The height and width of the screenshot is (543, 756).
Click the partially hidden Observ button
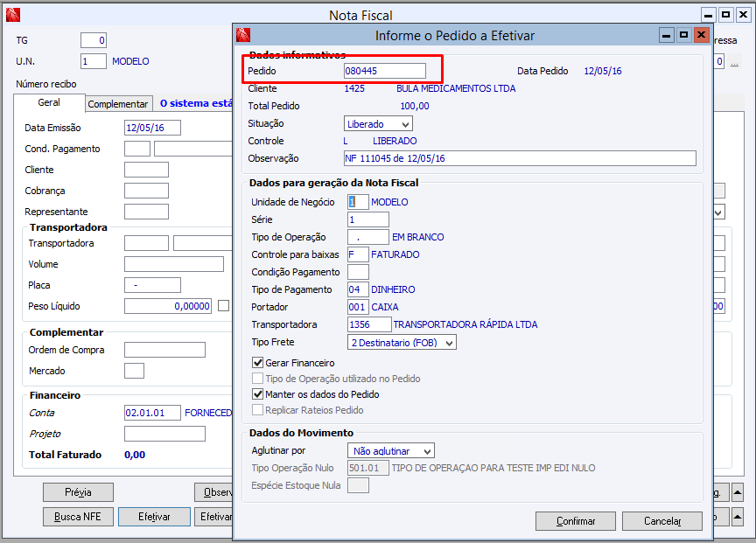(214, 492)
